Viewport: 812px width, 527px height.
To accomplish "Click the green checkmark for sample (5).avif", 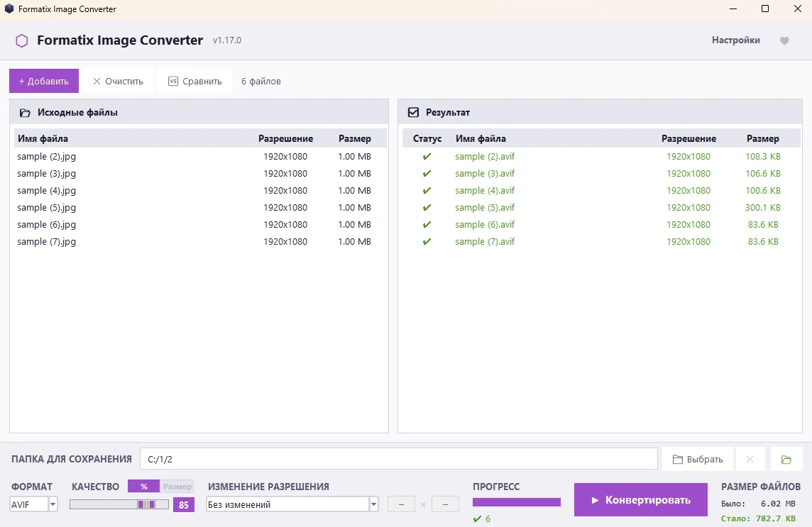I will [427, 208].
